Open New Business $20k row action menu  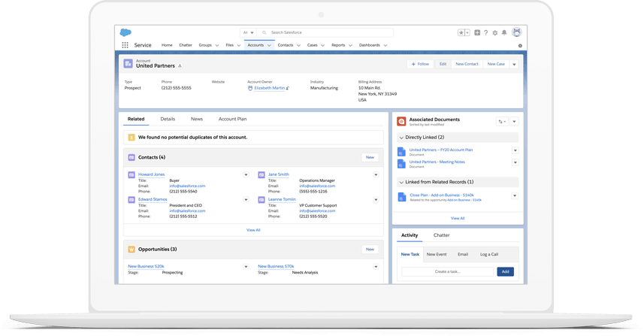[246, 267]
